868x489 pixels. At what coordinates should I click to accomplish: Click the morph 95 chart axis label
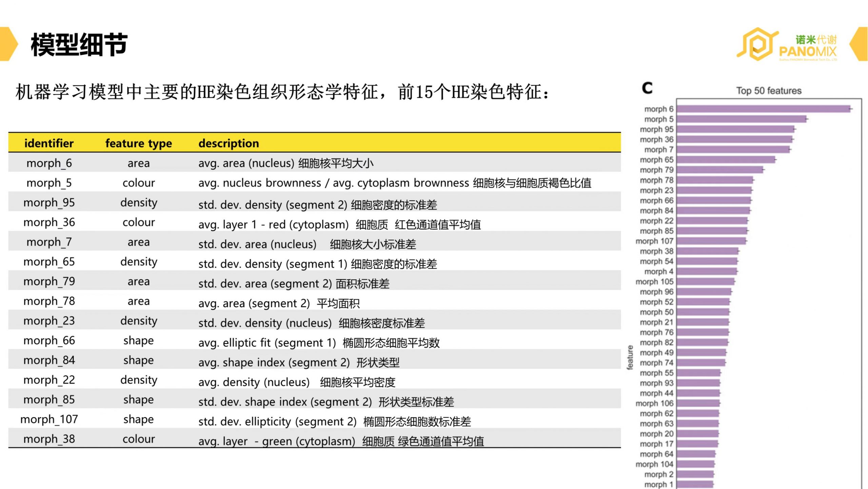pos(656,129)
